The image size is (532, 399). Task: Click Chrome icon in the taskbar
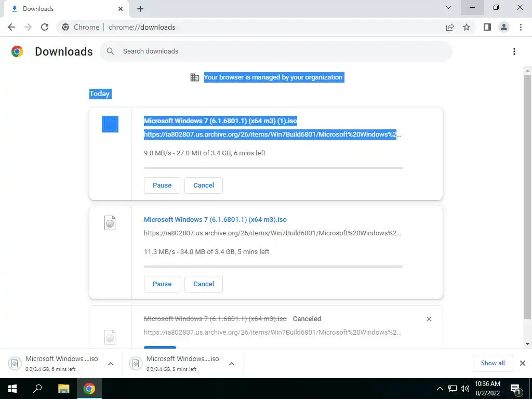(x=89, y=389)
